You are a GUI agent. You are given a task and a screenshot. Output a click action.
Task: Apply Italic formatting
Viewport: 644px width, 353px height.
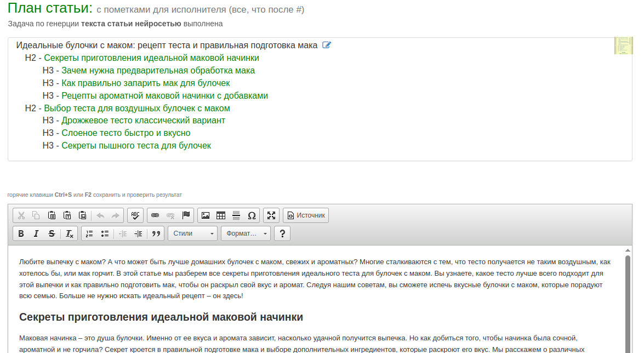[x=36, y=234]
